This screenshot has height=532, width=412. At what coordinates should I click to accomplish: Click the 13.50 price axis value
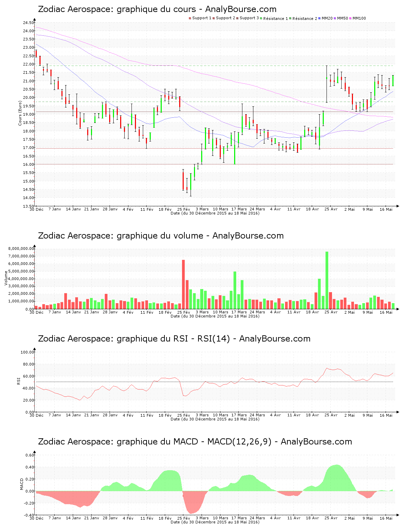click(x=28, y=206)
